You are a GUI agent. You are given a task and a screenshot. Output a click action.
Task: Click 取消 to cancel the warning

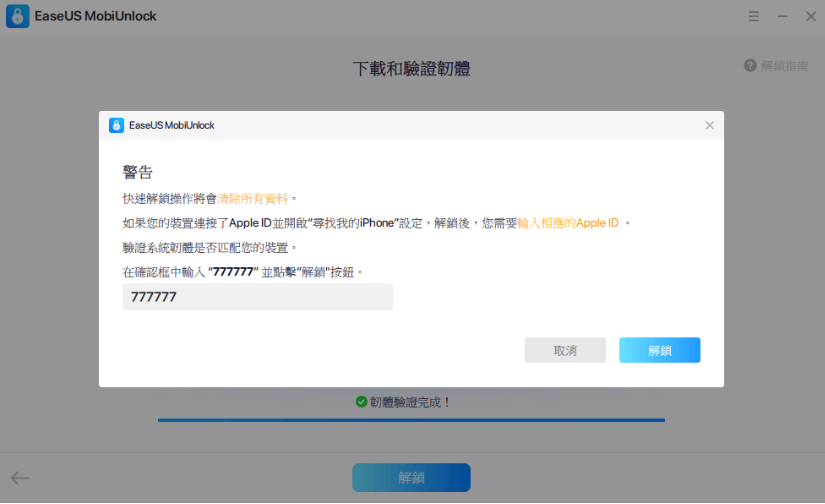(x=565, y=350)
